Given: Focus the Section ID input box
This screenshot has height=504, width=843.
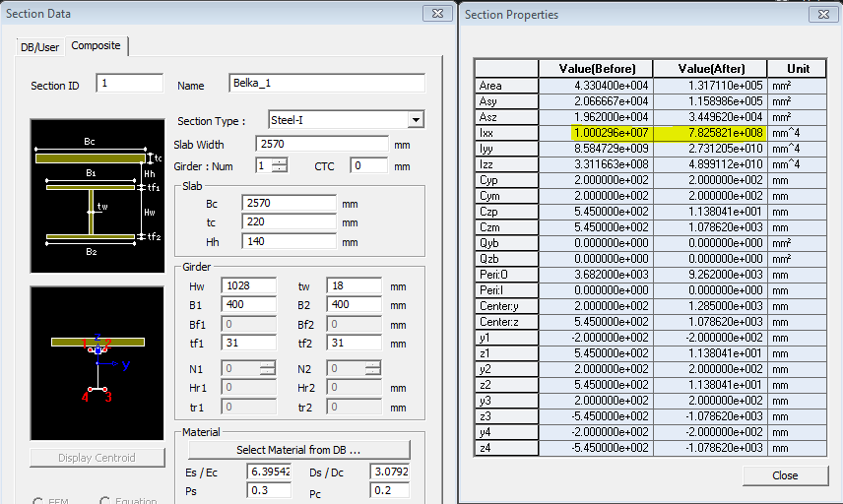Looking at the screenshot, I should (x=129, y=84).
